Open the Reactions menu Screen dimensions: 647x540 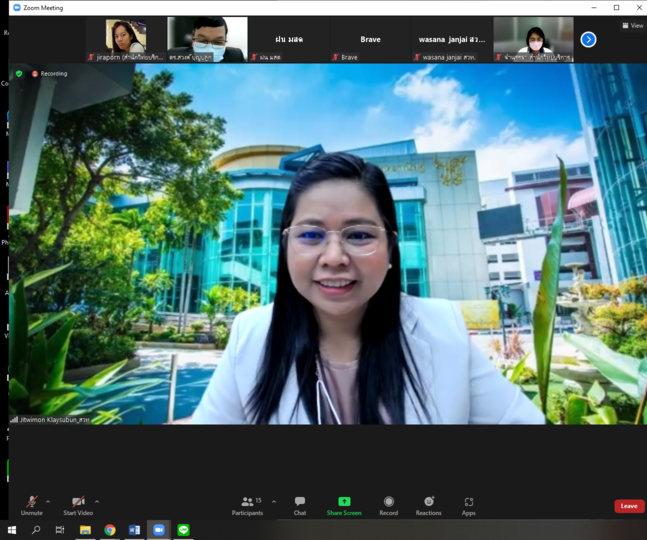[428, 504]
